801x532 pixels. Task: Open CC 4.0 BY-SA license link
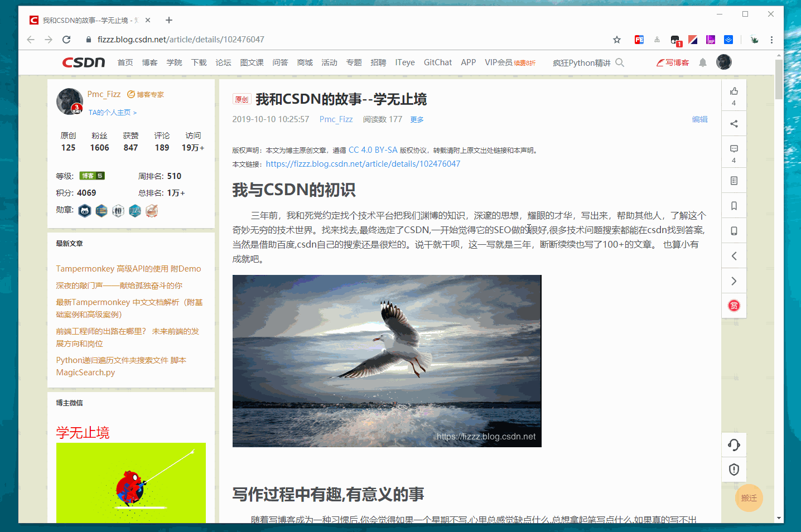click(x=373, y=150)
